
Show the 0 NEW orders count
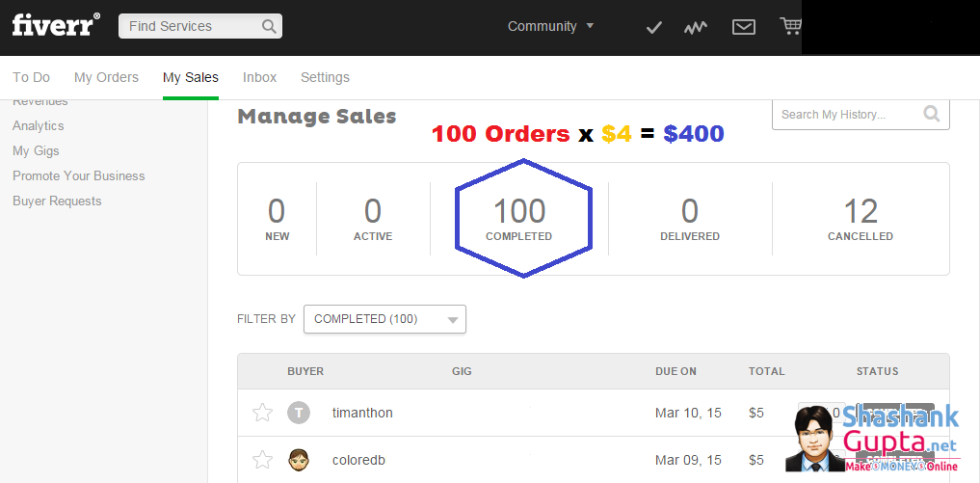(x=277, y=219)
